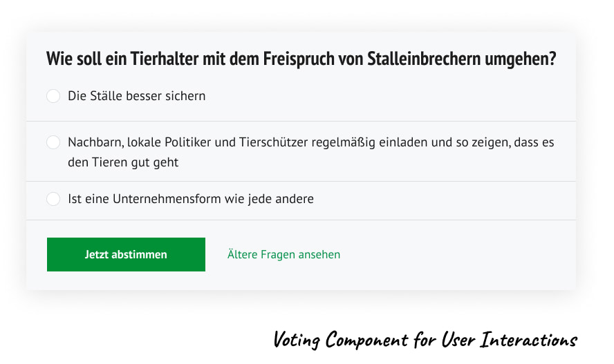Pick the 'Ist eine Unternehmensform' radio circle
The height and width of the screenshot is (364, 614).
(53, 199)
